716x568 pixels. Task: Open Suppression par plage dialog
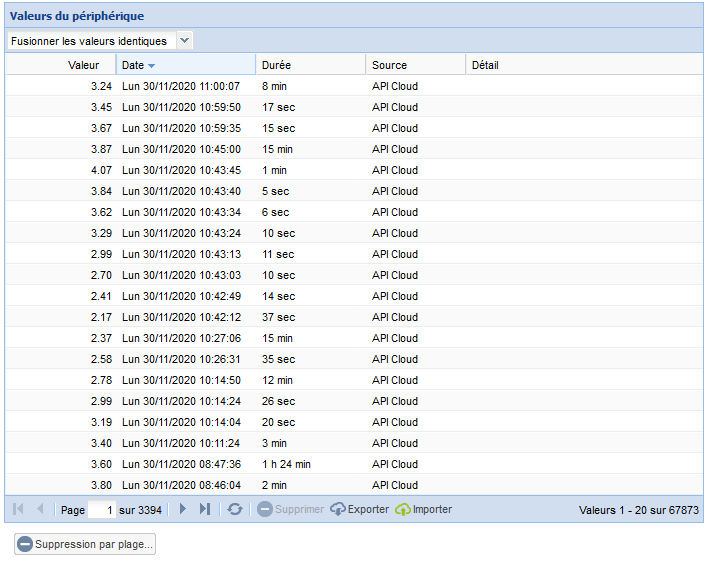click(x=85, y=544)
